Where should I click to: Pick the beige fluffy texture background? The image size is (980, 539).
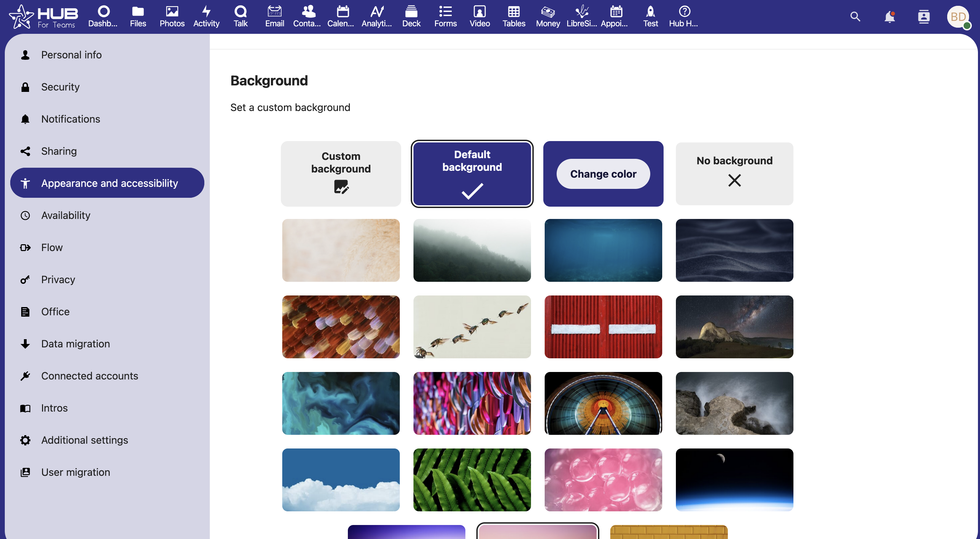click(x=341, y=250)
